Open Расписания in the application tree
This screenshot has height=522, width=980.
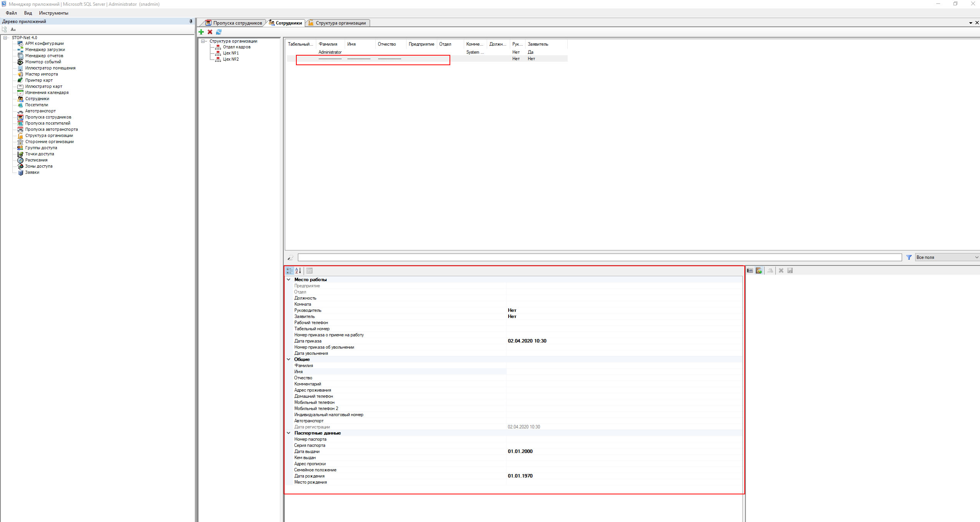36,160
